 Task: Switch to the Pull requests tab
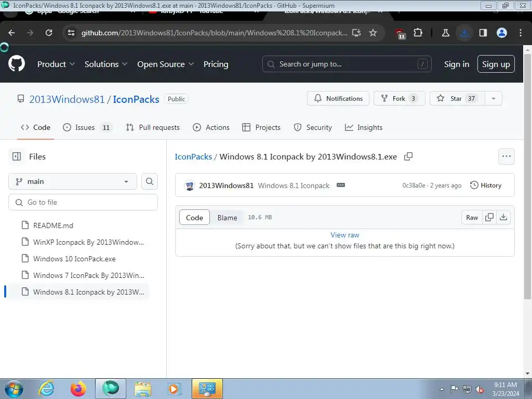pyautogui.click(x=153, y=127)
